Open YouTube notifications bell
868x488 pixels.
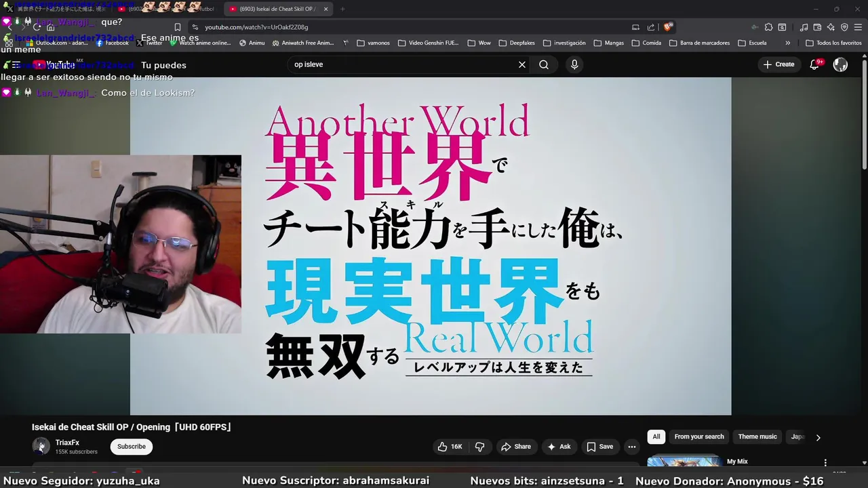click(816, 64)
